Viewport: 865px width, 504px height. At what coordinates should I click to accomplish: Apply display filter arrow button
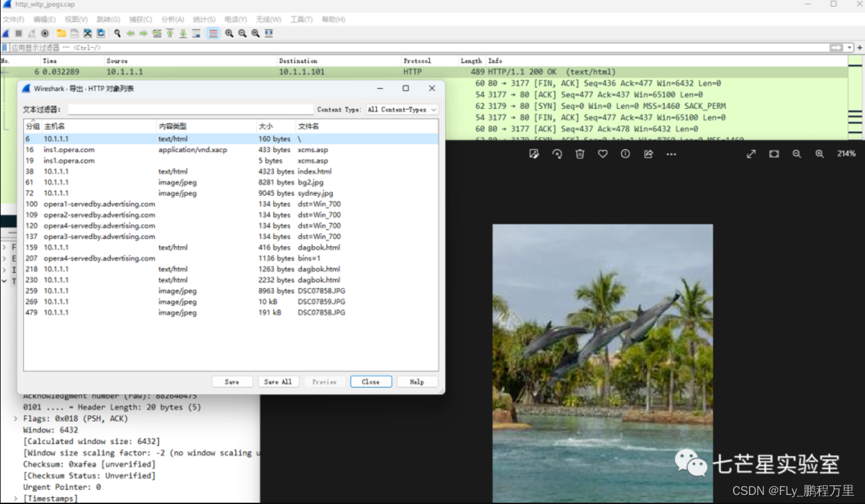coord(836,48)
